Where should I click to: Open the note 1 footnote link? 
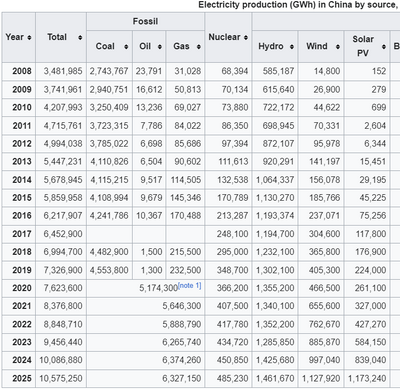[x=190, y=285]
